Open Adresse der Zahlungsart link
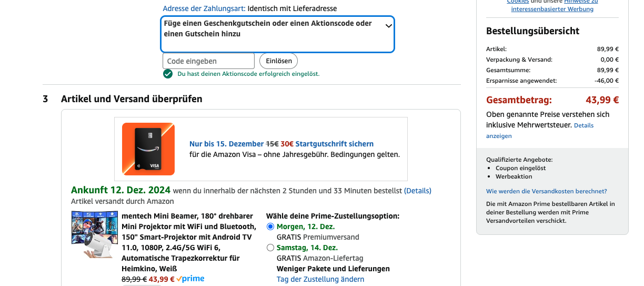 [204, 8]
